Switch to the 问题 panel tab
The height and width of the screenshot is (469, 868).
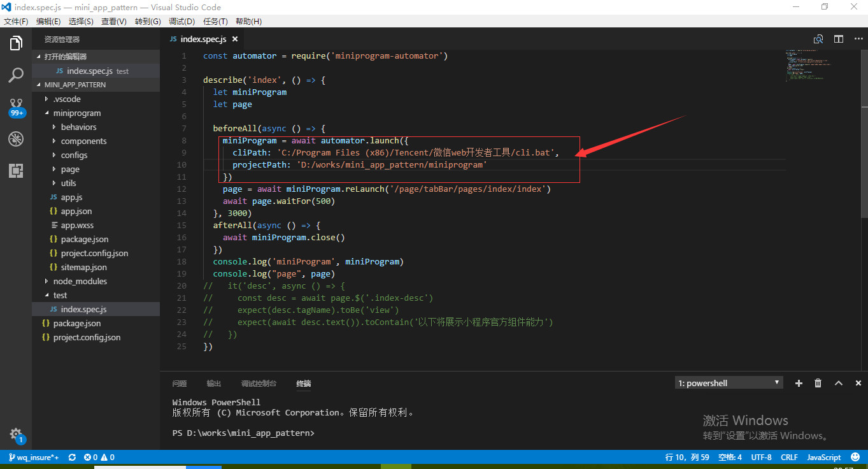click(180, 384)
